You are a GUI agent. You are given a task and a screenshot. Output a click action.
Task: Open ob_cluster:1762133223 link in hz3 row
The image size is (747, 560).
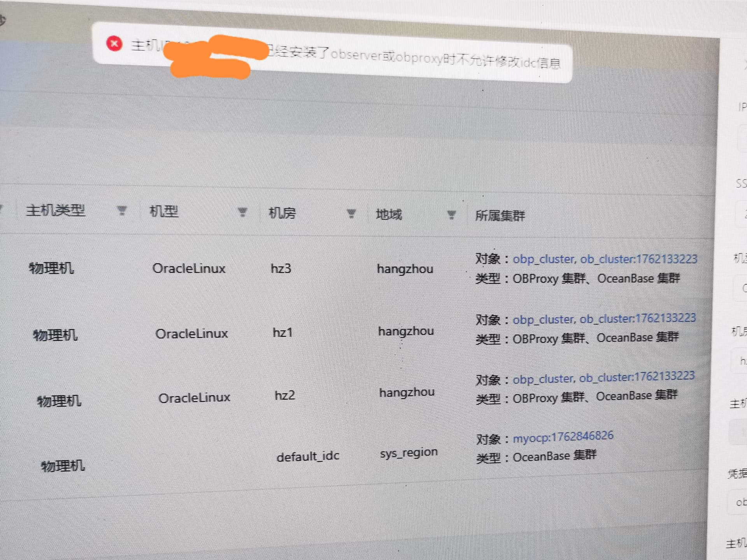[638, 259]
